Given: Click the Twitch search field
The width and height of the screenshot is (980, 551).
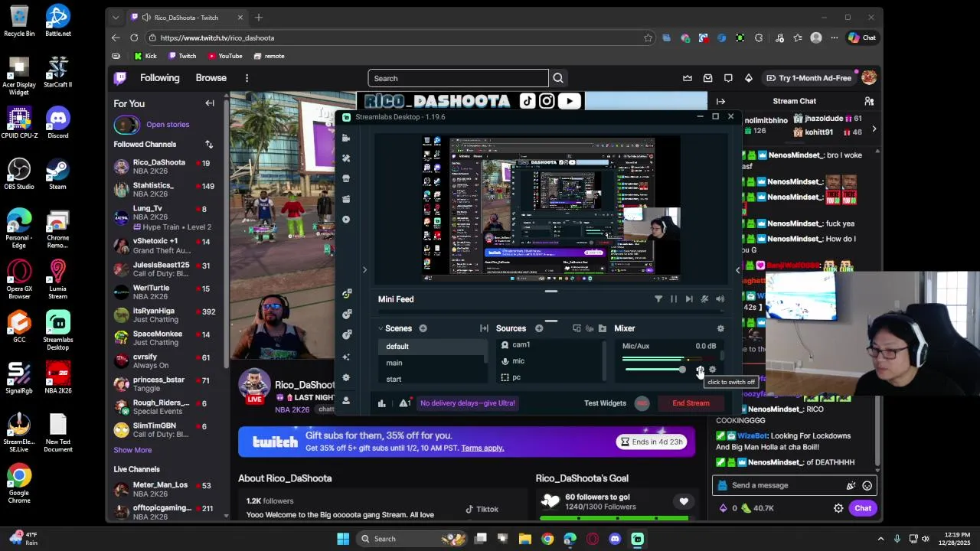Looking at the screenshot, I should pos(458,78).
